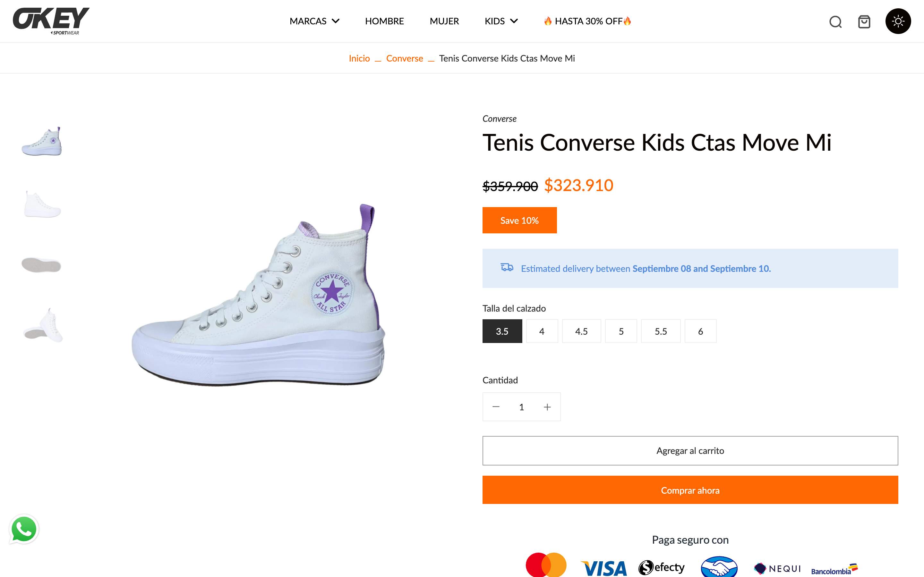Choose shoe size 5.5
The image size is (924, 577).
(661, 331)
